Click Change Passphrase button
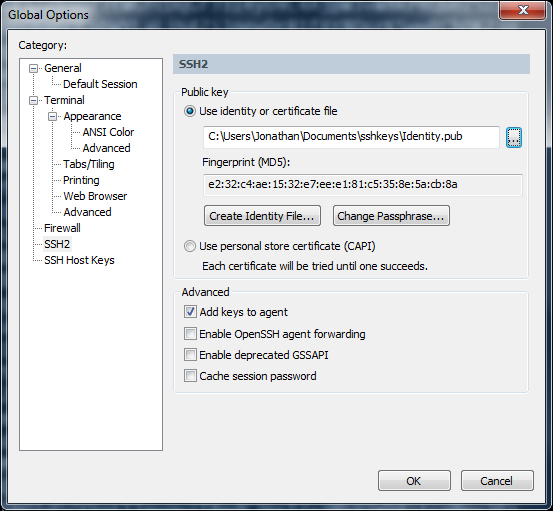This screenshot has width=553, height=511. point(391,216)
